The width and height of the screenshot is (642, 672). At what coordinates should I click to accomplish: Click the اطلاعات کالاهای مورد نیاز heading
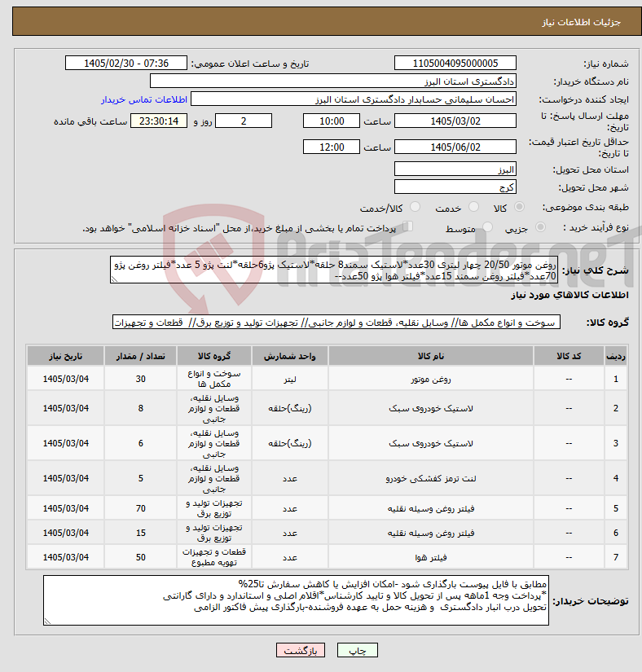[569, 296]
